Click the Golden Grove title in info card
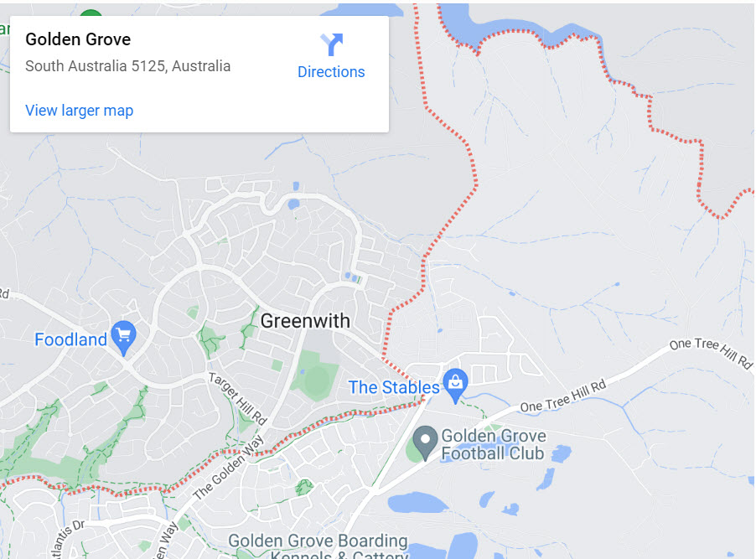The height and width of the screenshot is (559, 756). click(78, 39)
